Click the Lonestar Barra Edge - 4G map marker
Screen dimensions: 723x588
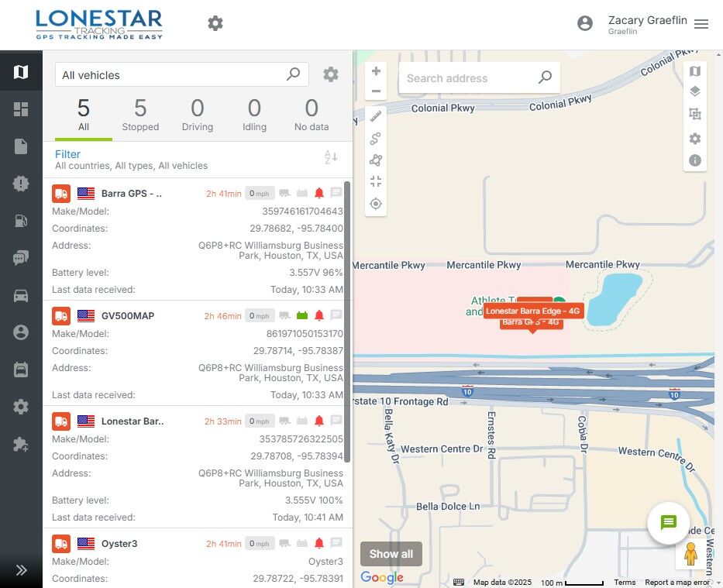pyautogui.click(x=533, y=311)
